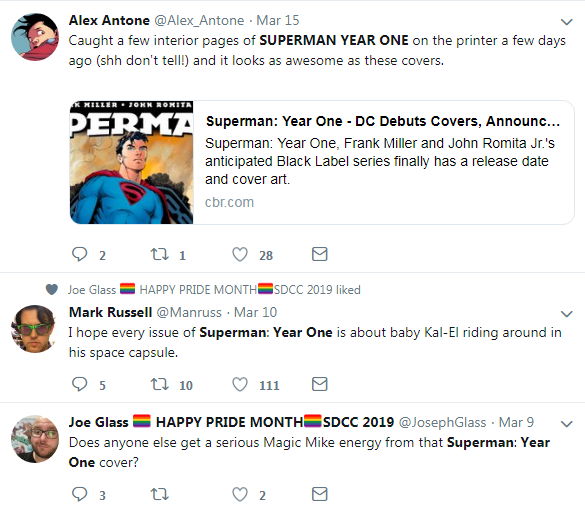Open more options chevron on Alex Antone's tweet
Screen dimensions: 585x509
(566, 22)
